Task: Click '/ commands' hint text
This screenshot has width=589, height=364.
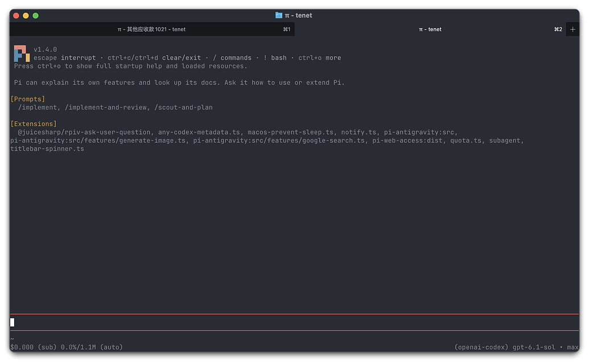Action: [x=232, y=58]
